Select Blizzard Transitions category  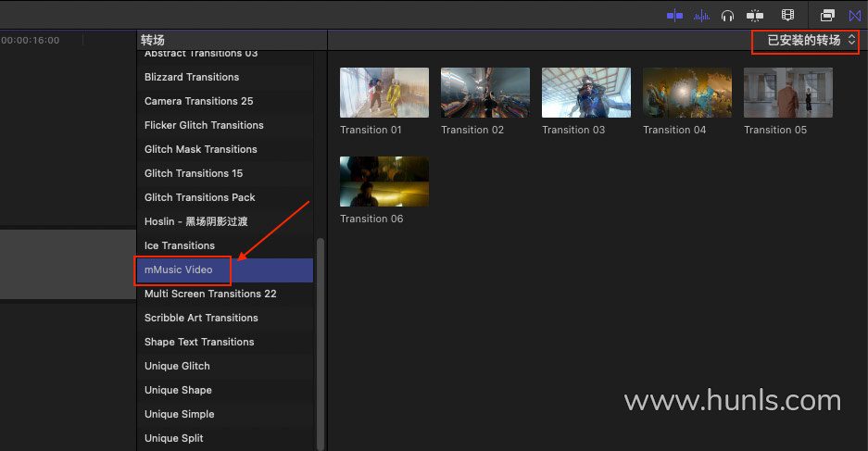click(x=225, y=77)
